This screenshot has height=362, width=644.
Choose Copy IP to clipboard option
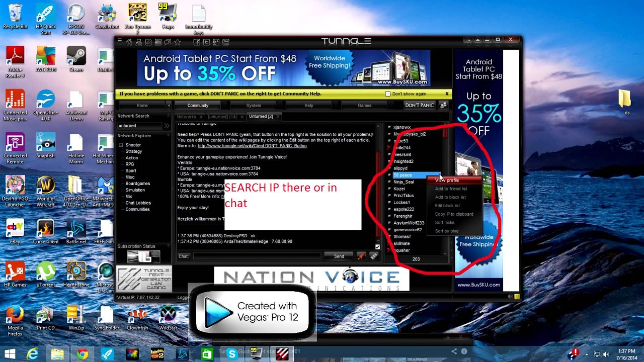(454, 214)
